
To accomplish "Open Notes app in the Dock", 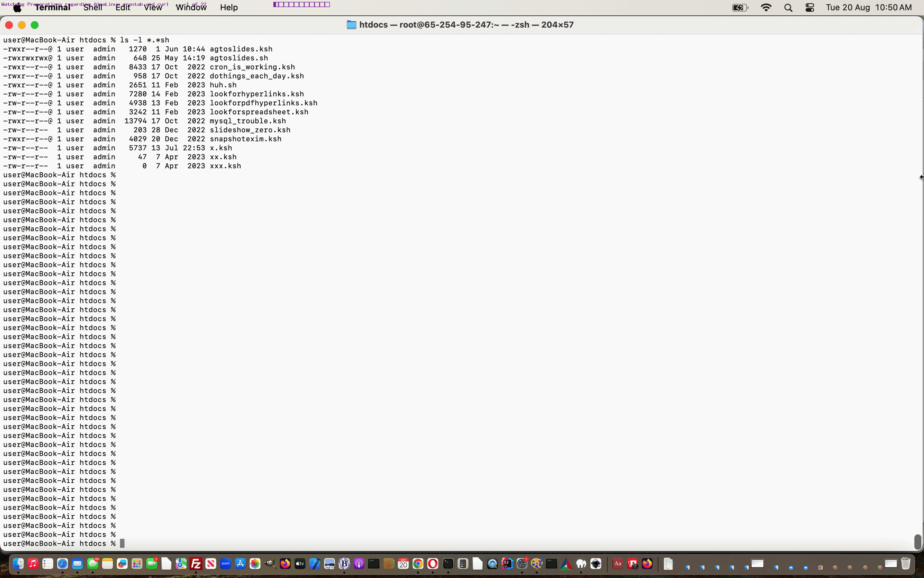I will (107, 564).
